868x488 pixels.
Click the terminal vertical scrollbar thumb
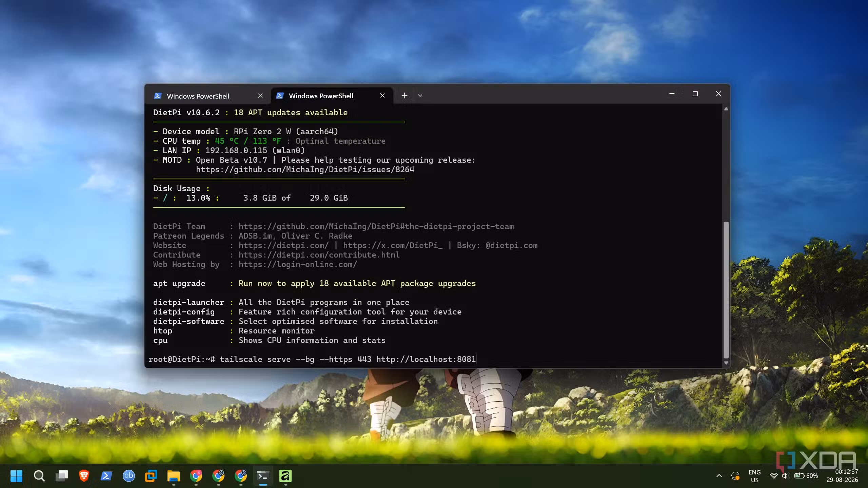coord(726,290)
